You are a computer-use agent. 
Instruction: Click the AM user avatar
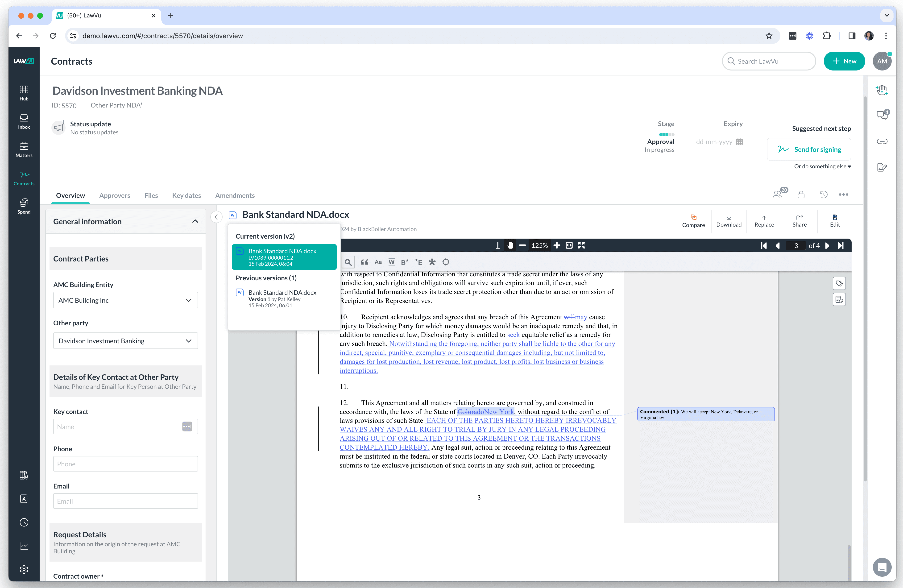point(882,61)
